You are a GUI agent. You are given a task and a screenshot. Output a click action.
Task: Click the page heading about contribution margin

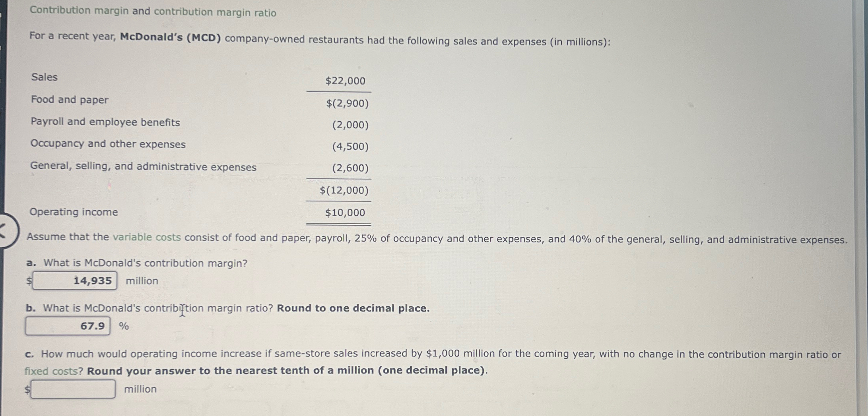coord(153,12)
